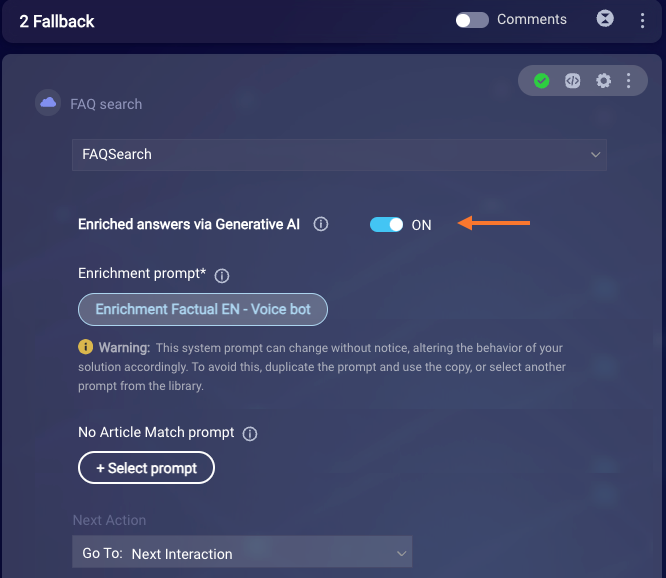Click the Enrichment Factual EN - Voice bot prompt

coord(203,309)
